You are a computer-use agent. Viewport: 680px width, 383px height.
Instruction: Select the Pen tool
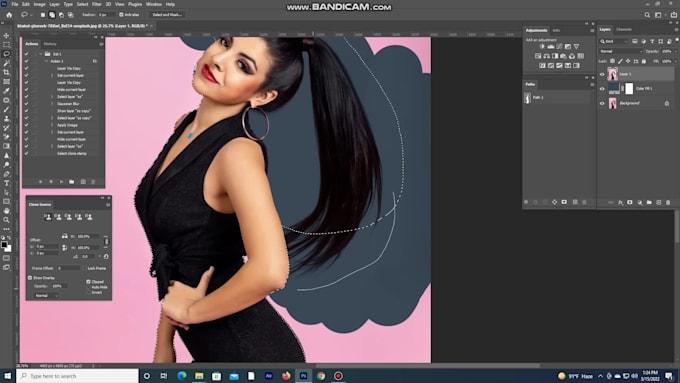(6, 174)
